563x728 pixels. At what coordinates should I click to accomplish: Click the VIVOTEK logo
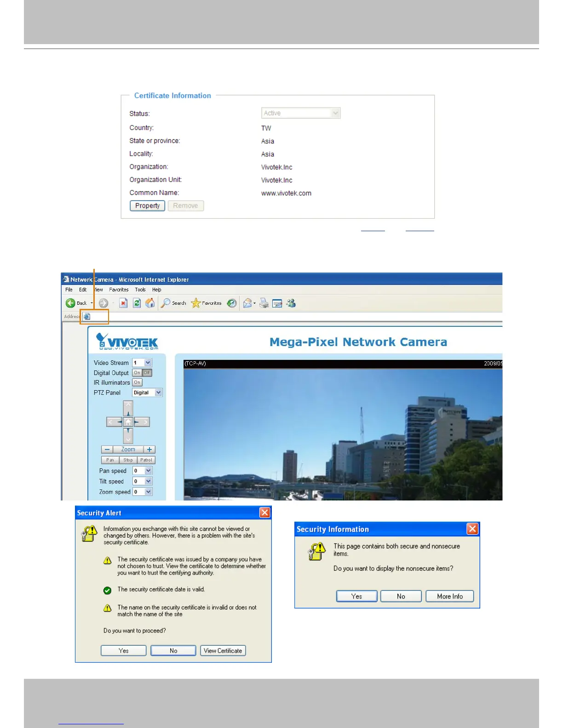pos(127,341)
